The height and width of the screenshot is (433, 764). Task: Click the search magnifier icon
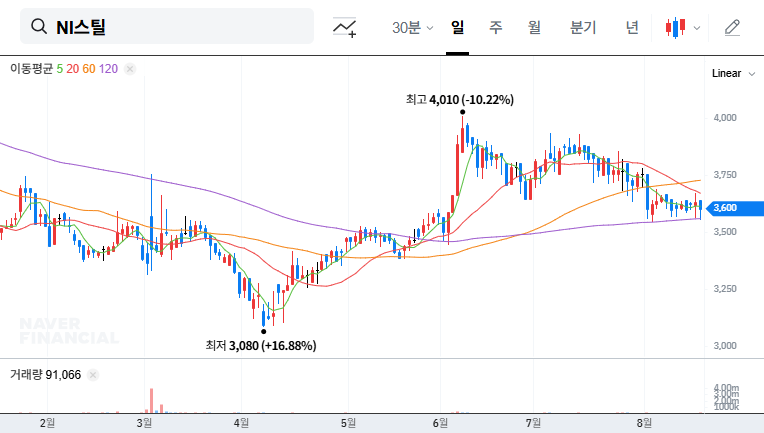click(39, 27)
